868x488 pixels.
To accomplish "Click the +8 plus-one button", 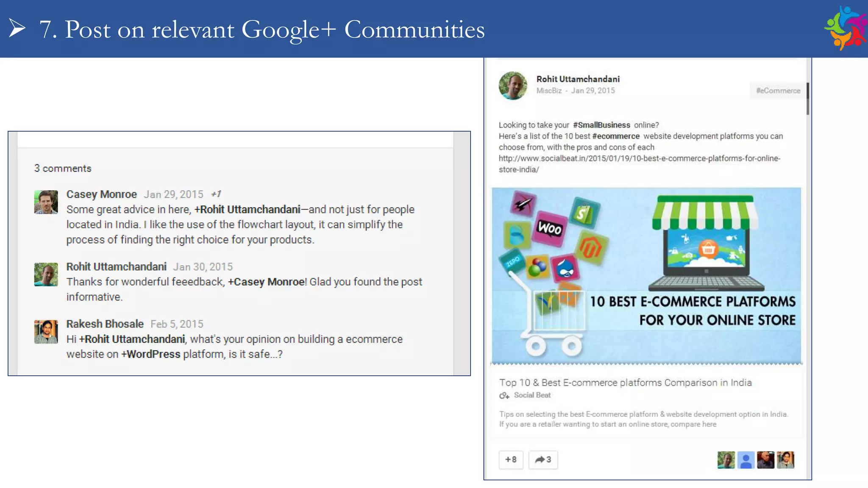I will tap(511, 460).
